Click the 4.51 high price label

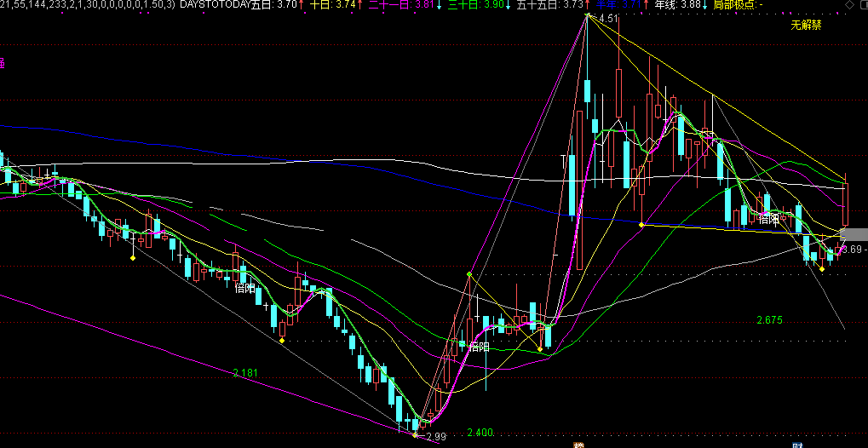pos(608,18)
